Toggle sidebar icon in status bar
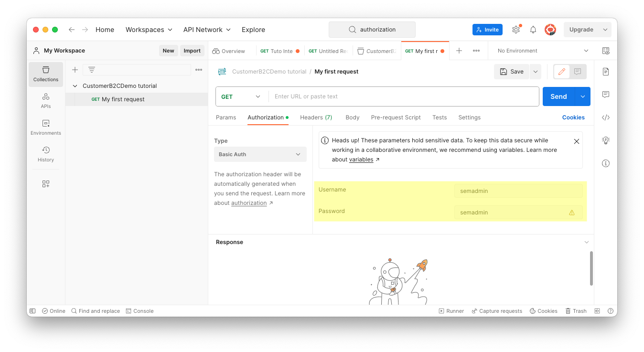Screen dimensions: 644x352 (32, 311)
